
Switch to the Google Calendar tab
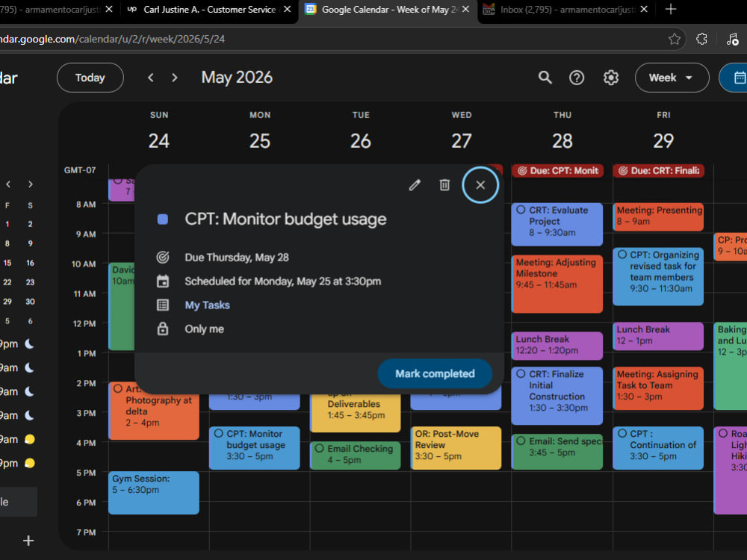[387, 10]
